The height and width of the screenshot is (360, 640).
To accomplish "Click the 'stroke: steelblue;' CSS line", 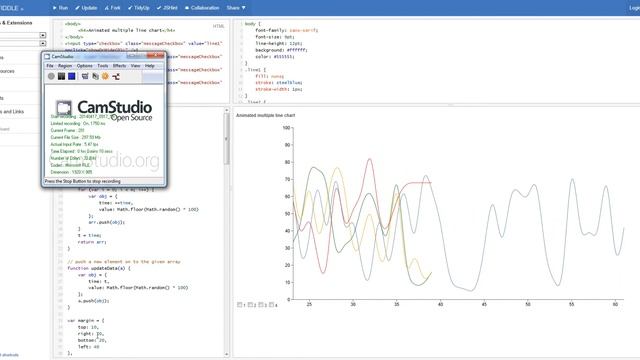I will click(279, 82).
